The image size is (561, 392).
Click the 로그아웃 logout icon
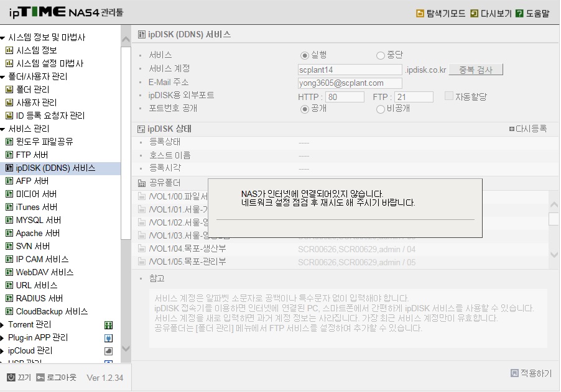click(x=40, y=377)
